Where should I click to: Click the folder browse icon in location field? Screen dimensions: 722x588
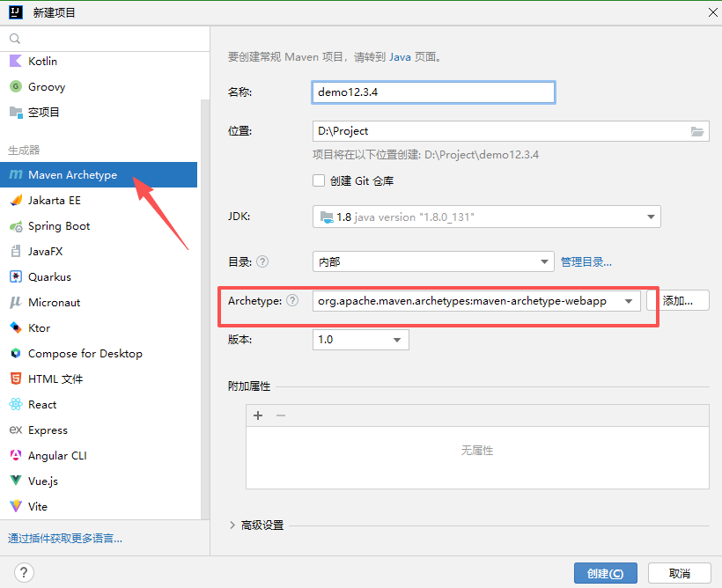coord(697,131)
